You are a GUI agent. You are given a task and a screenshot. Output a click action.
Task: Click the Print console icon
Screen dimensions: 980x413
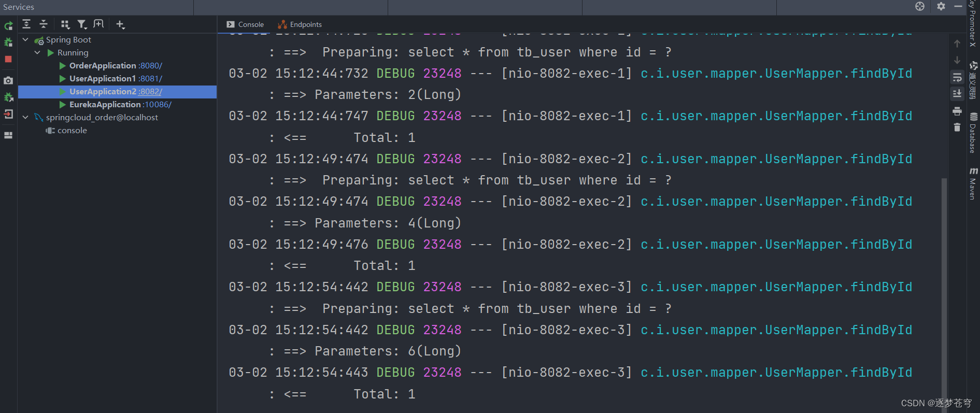coord(957,111)
